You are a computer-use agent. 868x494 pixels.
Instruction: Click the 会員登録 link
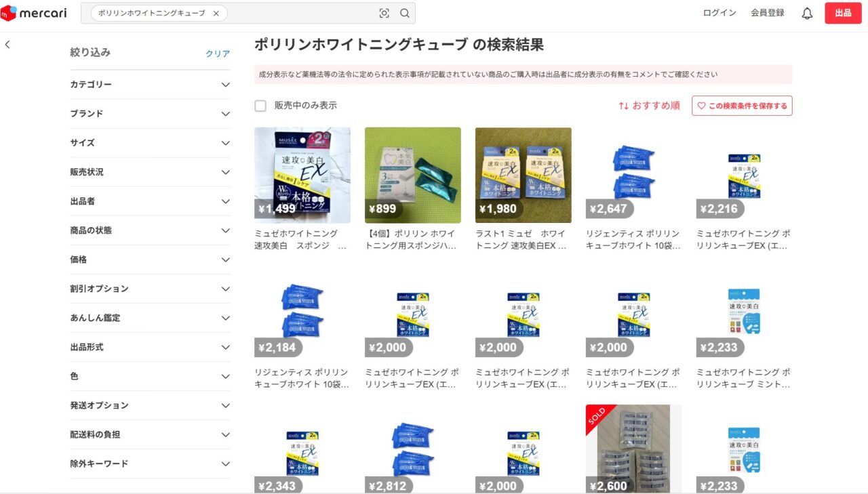pos(767,13)
